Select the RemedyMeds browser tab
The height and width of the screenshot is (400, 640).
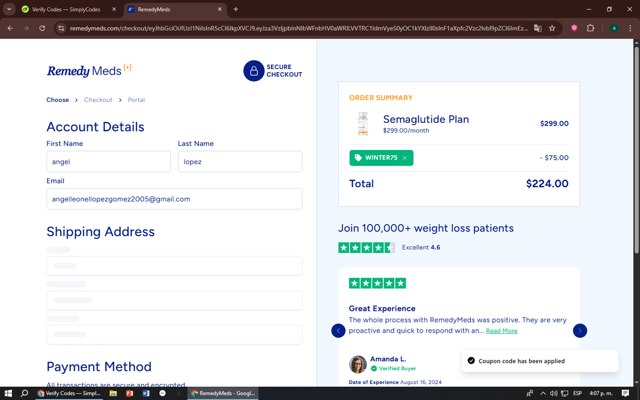point(171,9)
